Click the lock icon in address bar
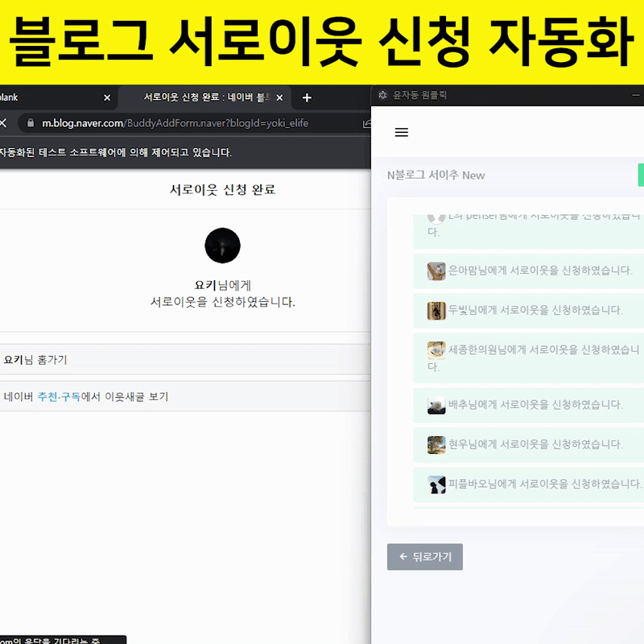The image size is (644, 644). (x=31, y=123)
